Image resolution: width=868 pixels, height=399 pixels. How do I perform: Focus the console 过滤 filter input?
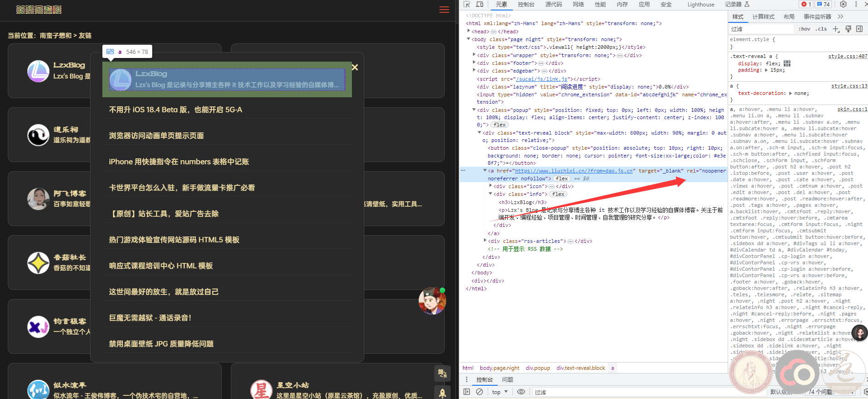click(x=649, y=392)
